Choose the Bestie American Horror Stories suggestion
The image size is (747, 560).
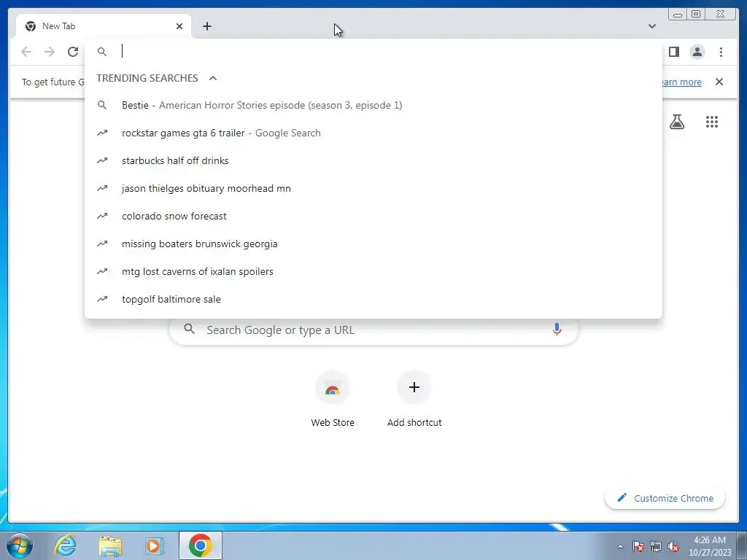tap(373, 105)
